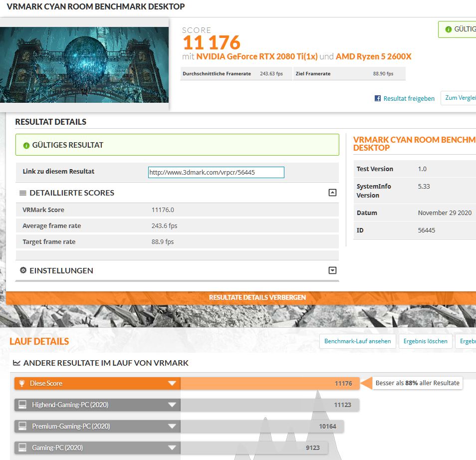This screenshot has width=476, height=460.
Task: Open the Premium-Gaming-PC (2020) dropdown arrow
Action: pos(172,426)
